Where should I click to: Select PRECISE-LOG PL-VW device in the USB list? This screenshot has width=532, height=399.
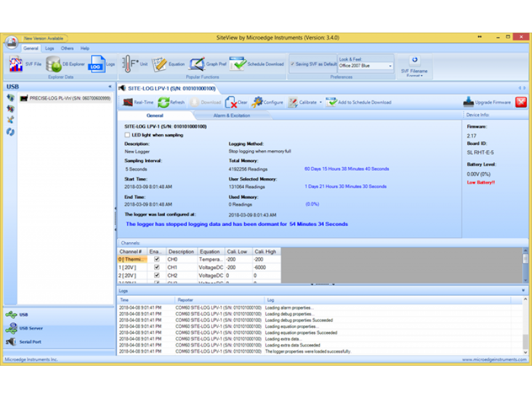[66, 98]
